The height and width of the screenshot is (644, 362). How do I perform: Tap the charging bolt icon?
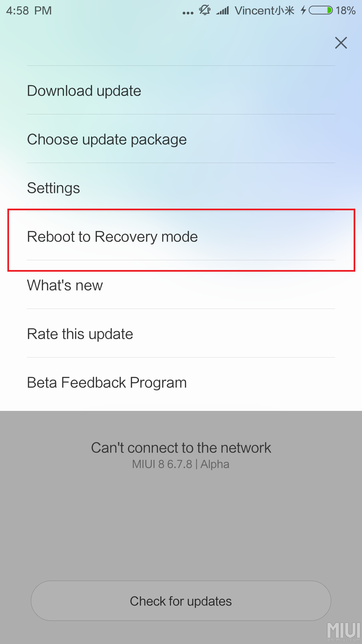pyautogui.click(x=303, y=10)
